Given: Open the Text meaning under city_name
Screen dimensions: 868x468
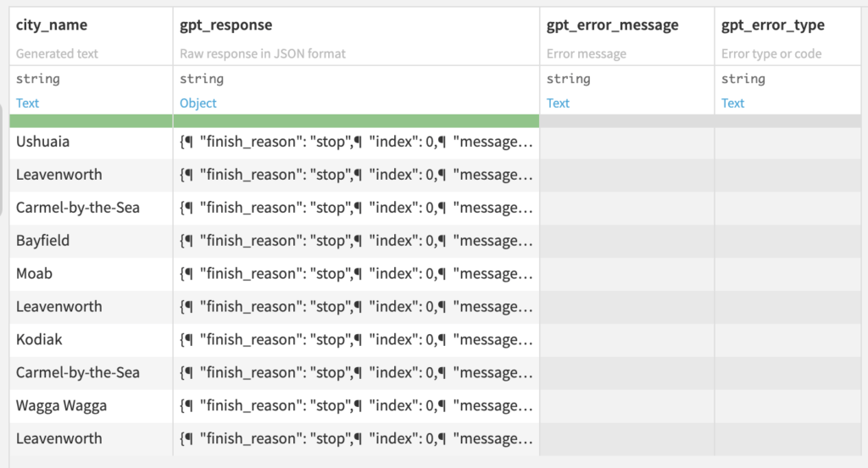Looking at the screenshot, I should click(28, 103).
